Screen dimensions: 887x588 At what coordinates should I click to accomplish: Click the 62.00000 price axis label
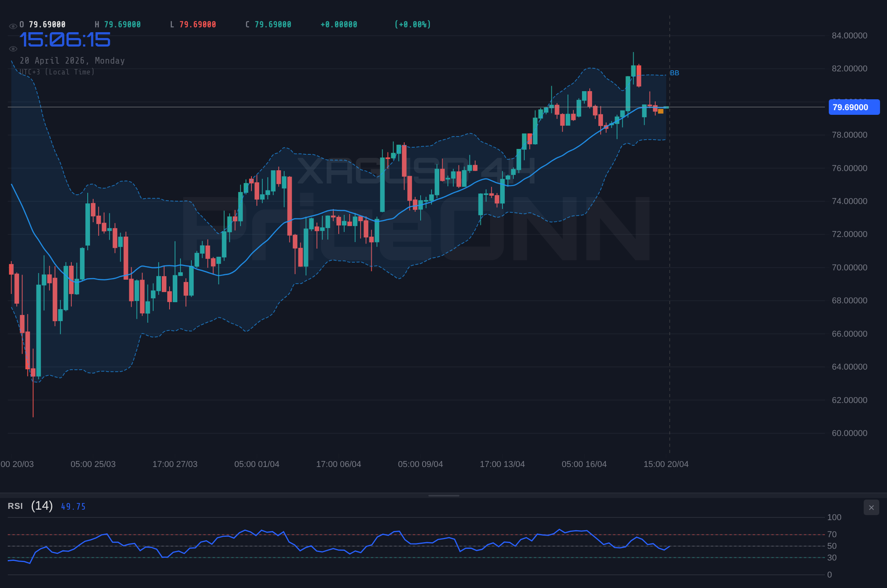(x=849, y=400)
